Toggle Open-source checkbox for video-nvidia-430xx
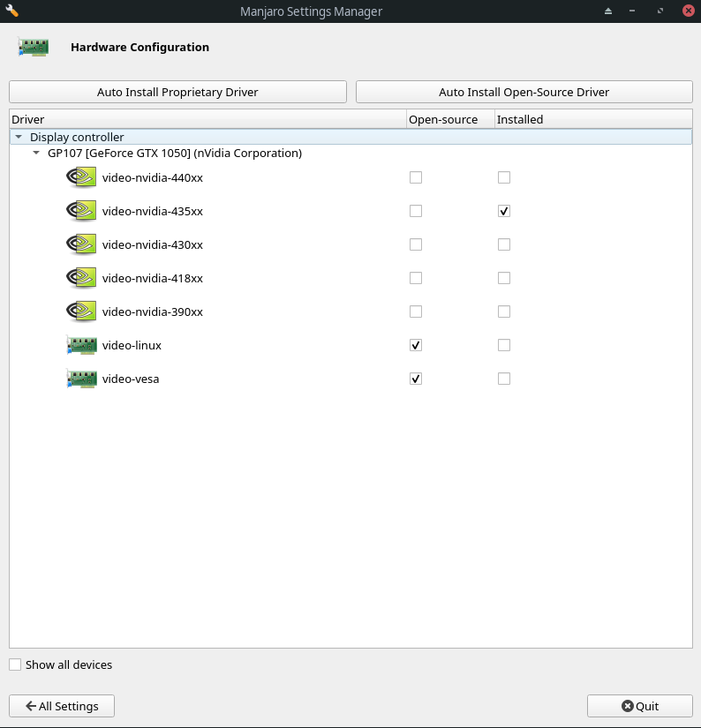The image size is (701, 728). coord(416,244)
